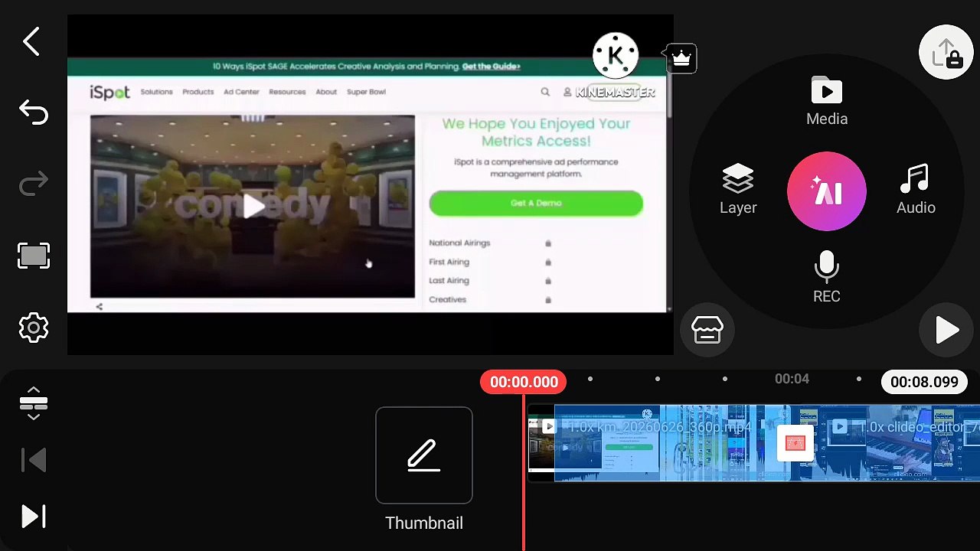Tap 'About' in the preview
This screenshot has height=551, width=980.
[x=326, y=92]
